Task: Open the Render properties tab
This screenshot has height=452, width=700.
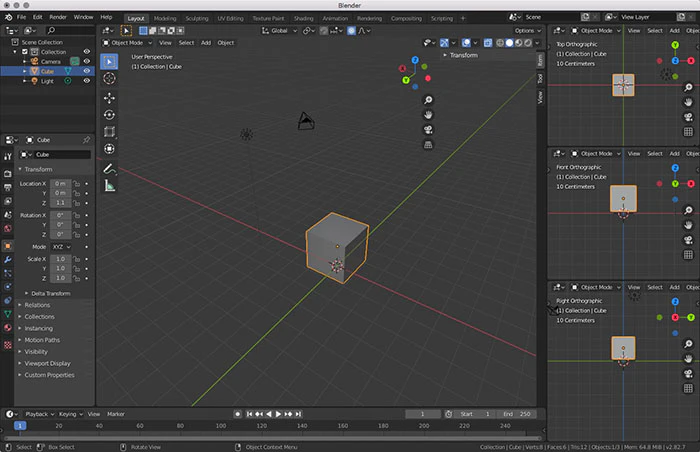Action: pos(8,174)
